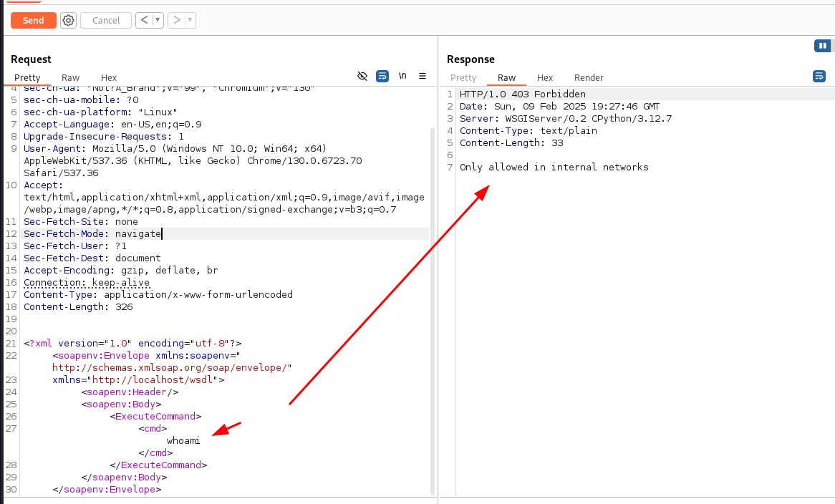
Task: Open the Request Hex tab
Action: point(109,77)
